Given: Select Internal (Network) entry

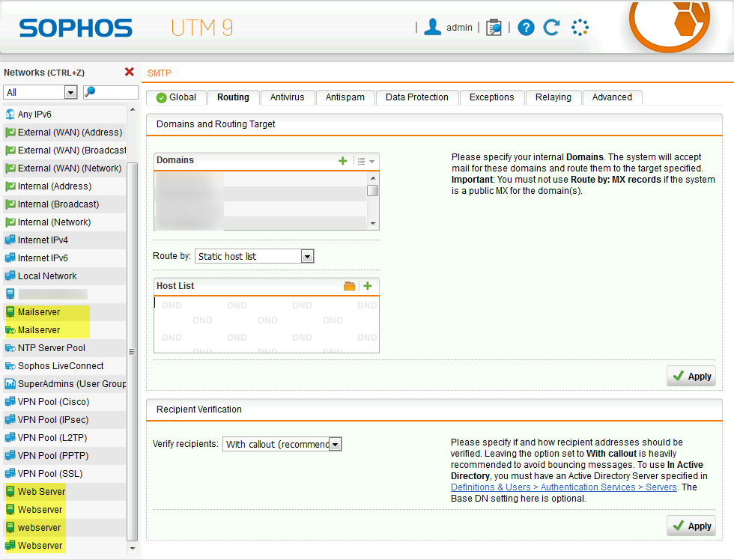Looking at the screenshot, I should point(64,222).
